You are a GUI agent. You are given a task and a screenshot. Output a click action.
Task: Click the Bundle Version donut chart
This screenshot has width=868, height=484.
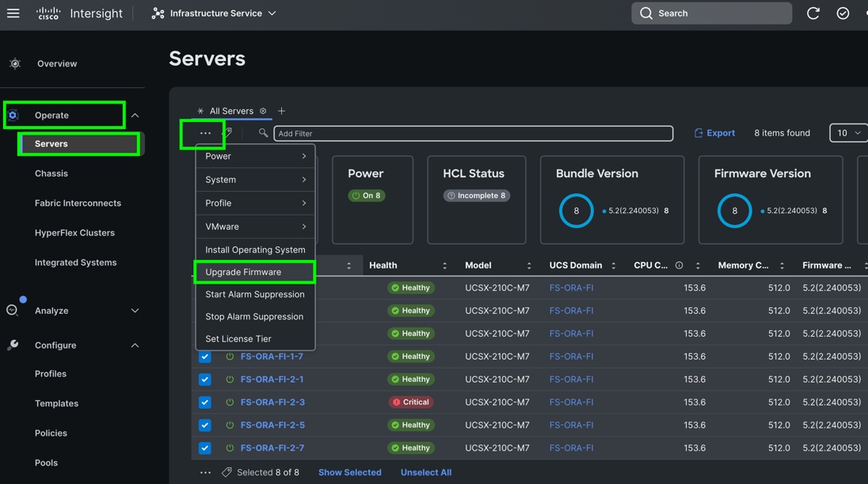tap(576, 212)
